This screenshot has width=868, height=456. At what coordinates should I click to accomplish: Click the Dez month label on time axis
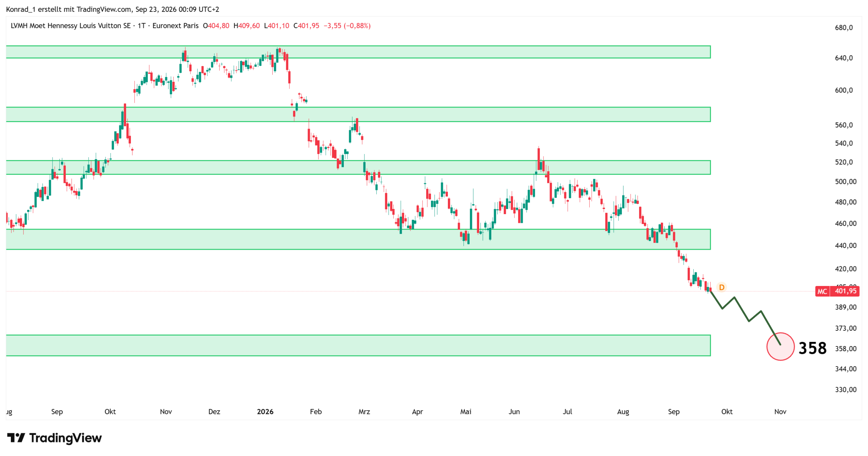(x=214, y=412)
